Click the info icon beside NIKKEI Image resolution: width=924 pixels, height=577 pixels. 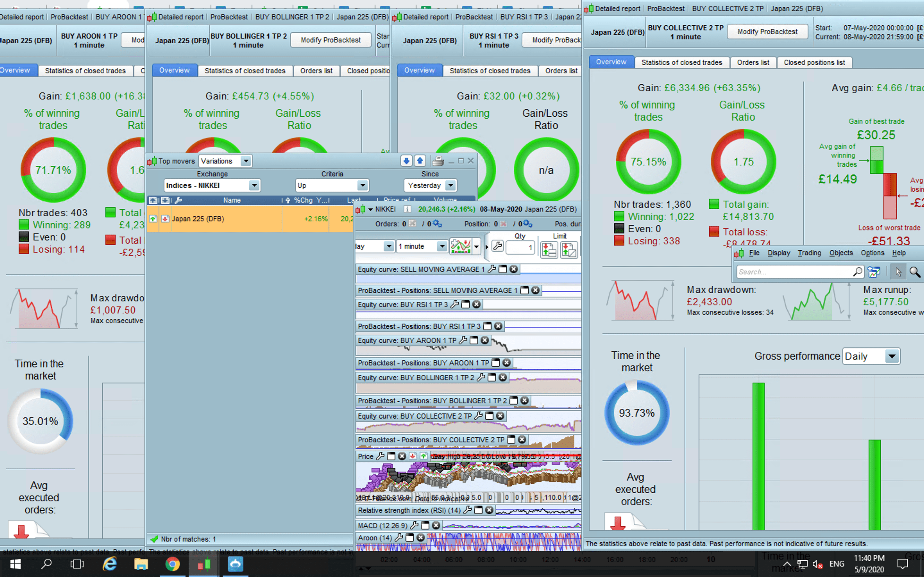coord(407,209)
